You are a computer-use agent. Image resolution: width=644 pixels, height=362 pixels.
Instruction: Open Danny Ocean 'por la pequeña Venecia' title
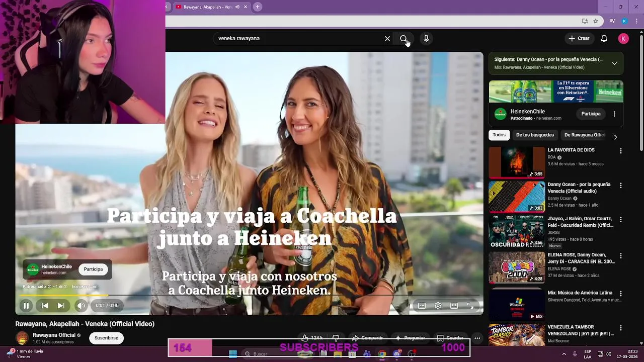tap(579, 188)
